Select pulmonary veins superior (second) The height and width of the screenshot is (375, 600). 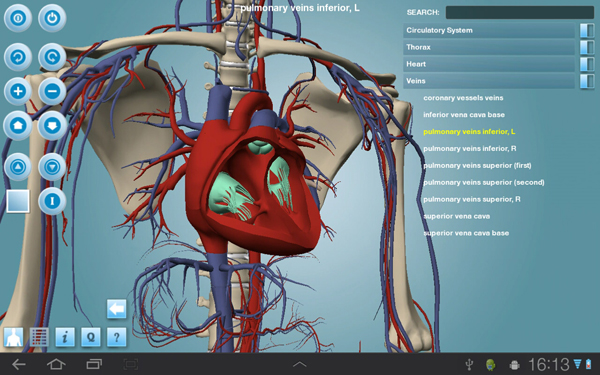point(484,182)
